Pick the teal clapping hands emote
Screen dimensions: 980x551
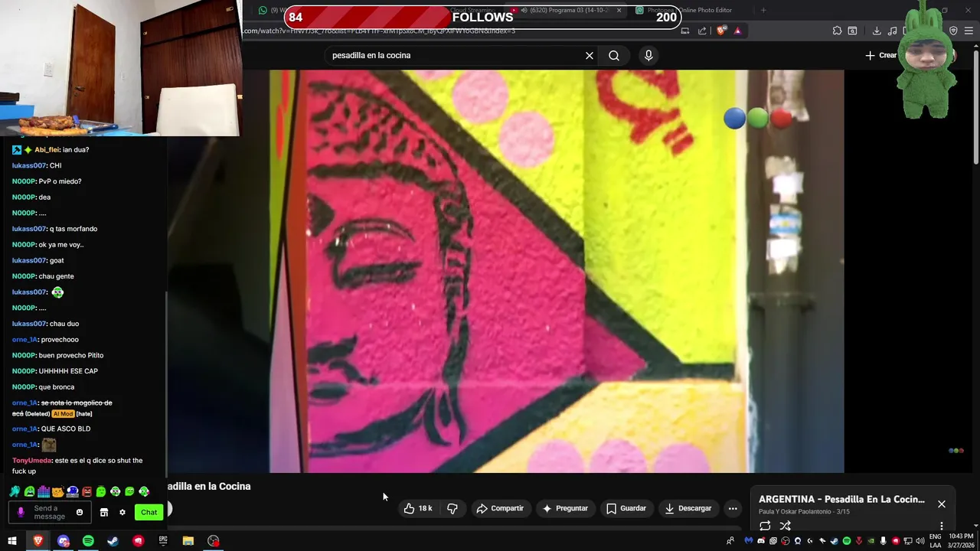(x=15, y=491)
